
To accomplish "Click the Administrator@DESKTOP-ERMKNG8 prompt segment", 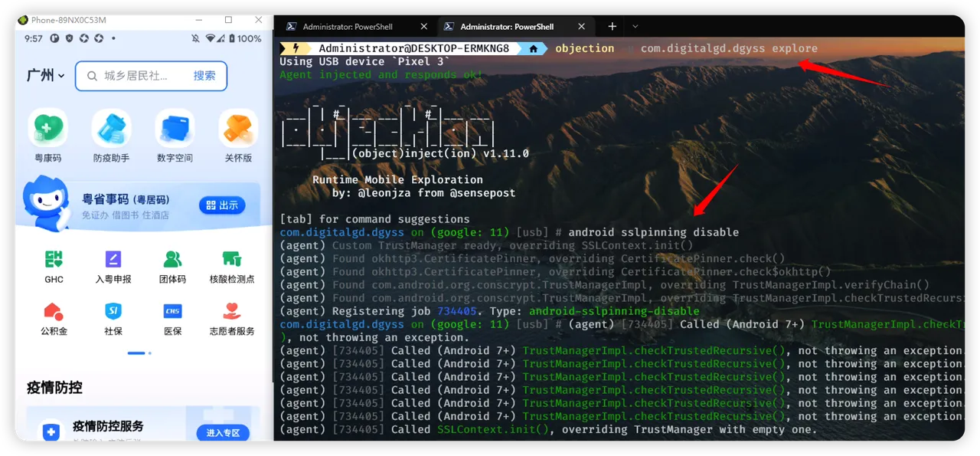I will [x=414, y=48].
